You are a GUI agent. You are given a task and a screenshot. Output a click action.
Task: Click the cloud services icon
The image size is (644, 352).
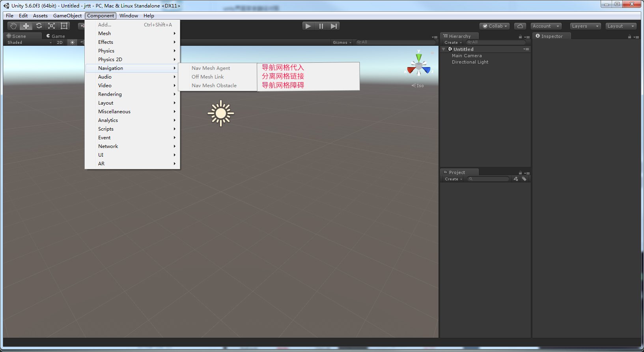click(x=520, y=26)
